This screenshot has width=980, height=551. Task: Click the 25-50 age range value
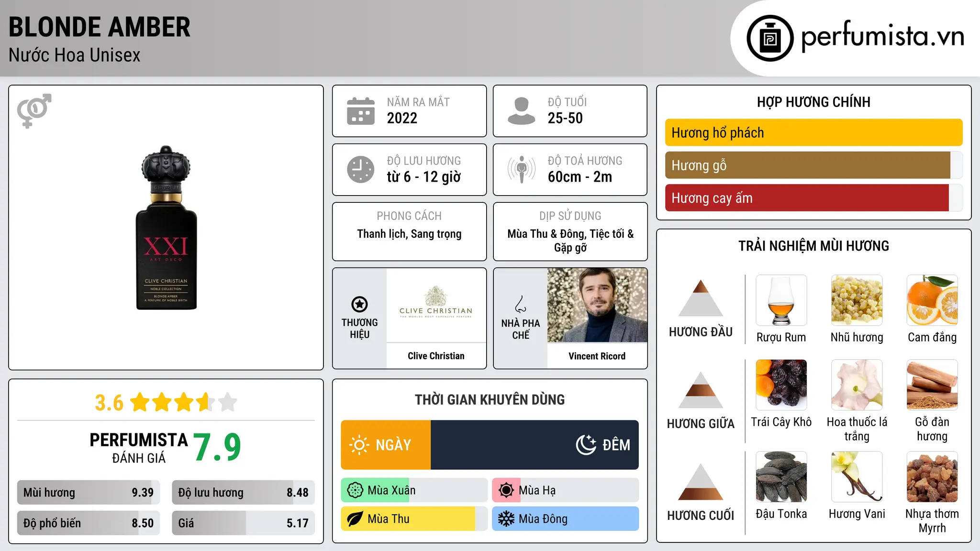(x=565, y=118)
